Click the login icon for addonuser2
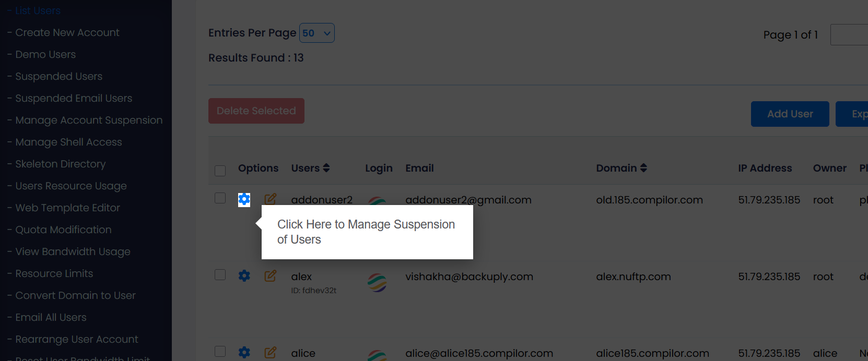Screen dimensions: 868x361 (x=377, y=201)
